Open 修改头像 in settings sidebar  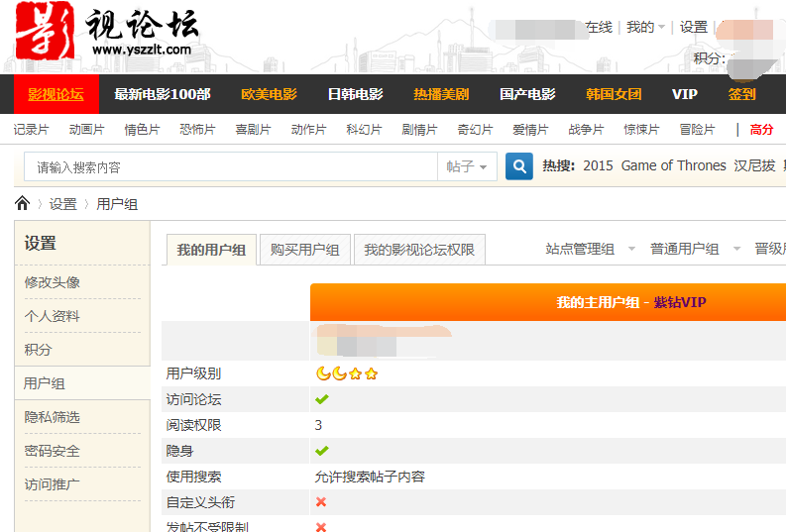pyautogui.click(x=53, y=282)
